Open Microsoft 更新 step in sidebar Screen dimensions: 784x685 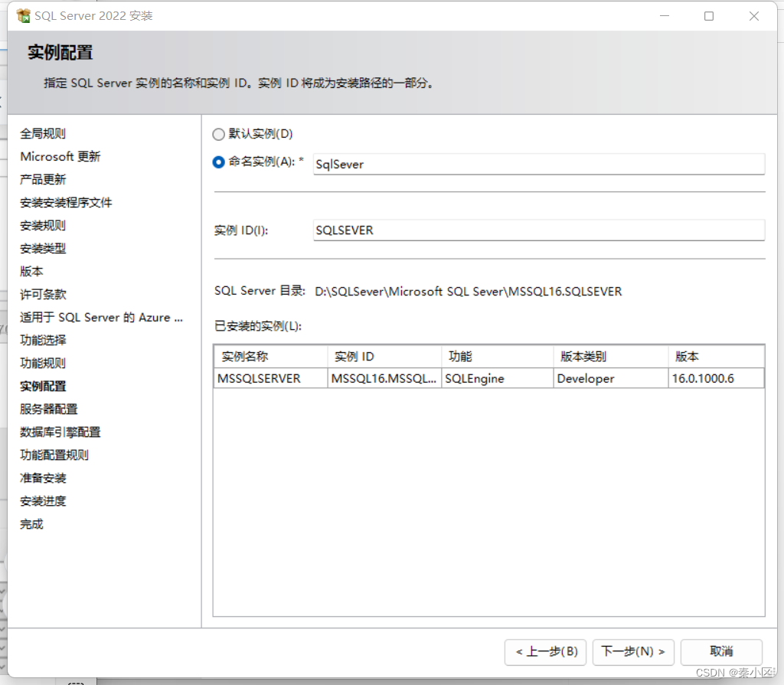60,156
